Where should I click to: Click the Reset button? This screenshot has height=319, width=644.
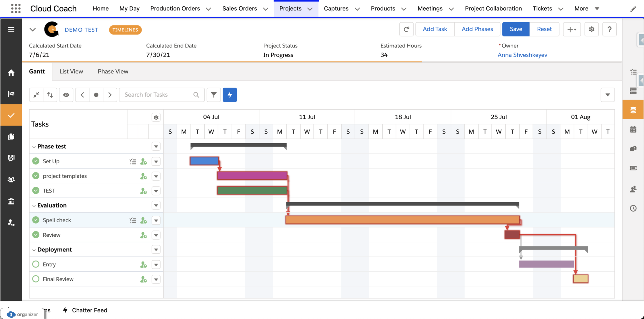coord(544,29)
